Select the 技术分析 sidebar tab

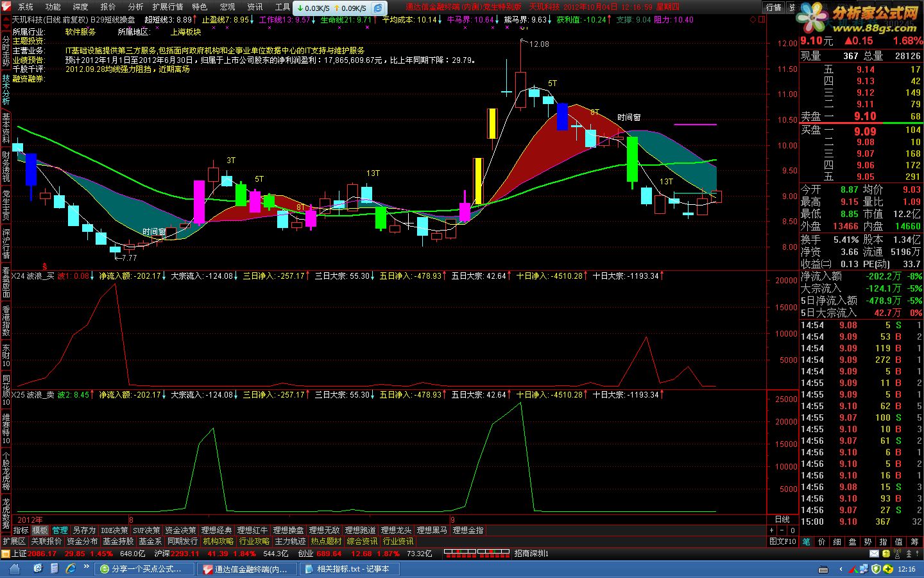coord(6,89)
